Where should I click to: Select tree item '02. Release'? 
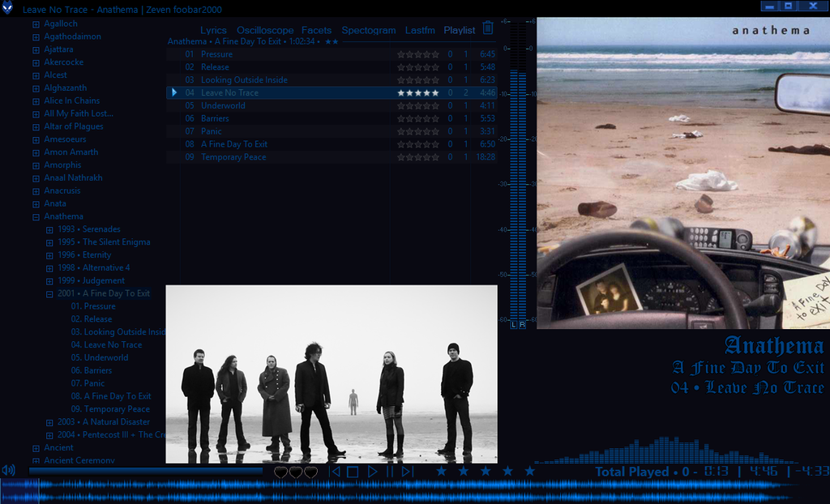[x=92, y=319]
